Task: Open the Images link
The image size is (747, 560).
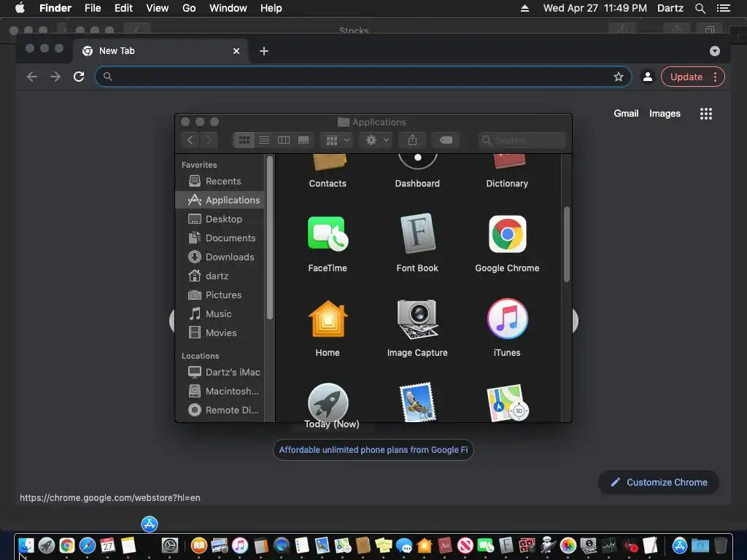Action: pyautogui.click(x=665, y=113)
